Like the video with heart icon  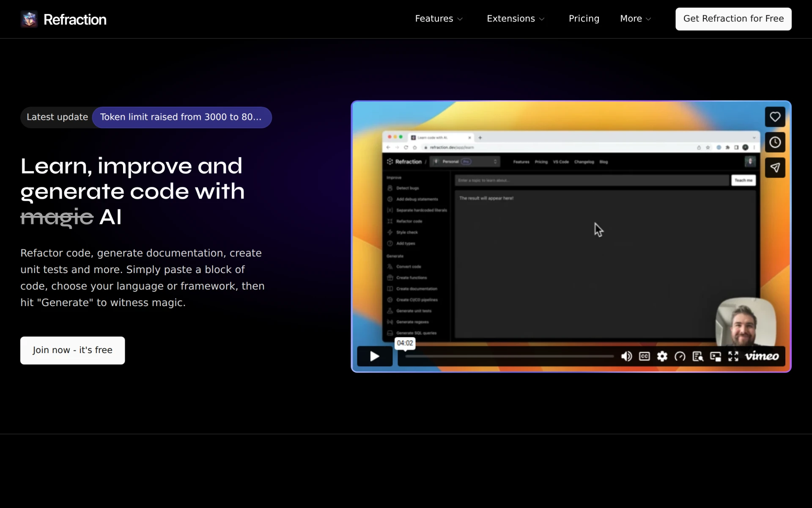(x=775, y=117)
